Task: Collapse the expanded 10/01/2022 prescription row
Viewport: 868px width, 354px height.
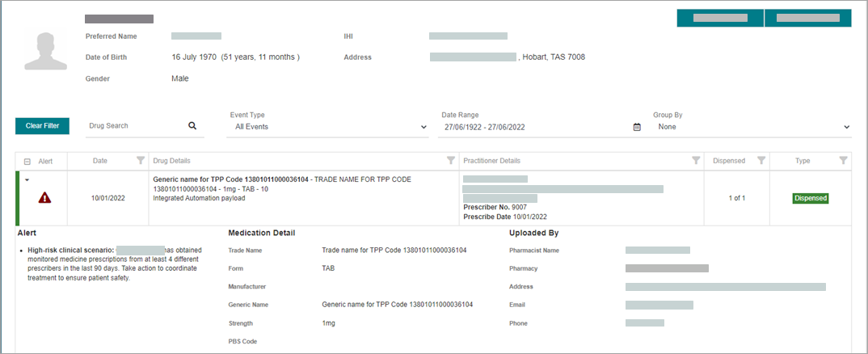Action: pos(27,180)
